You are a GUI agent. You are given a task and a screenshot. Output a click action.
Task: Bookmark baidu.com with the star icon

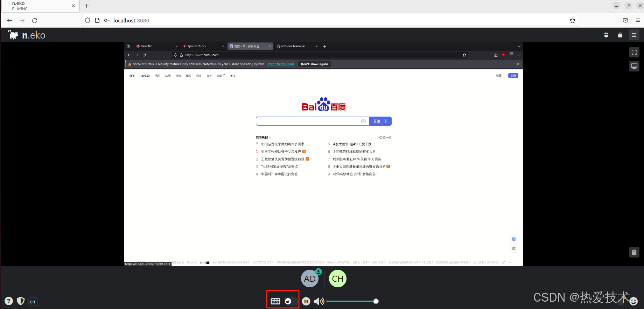tap(464, 55)
